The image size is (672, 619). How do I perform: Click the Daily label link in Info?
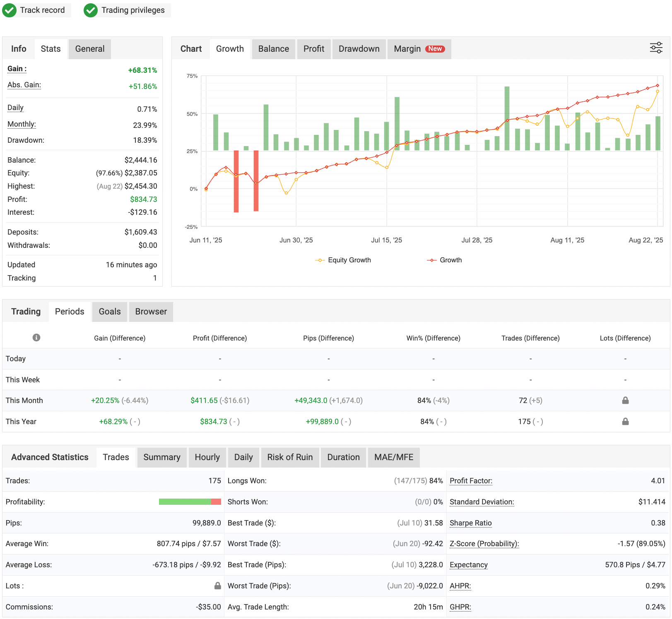(x=15, y=108)
